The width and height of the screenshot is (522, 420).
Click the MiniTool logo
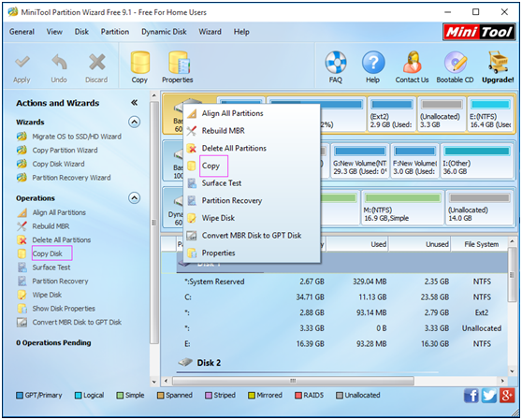click(479, 33)
